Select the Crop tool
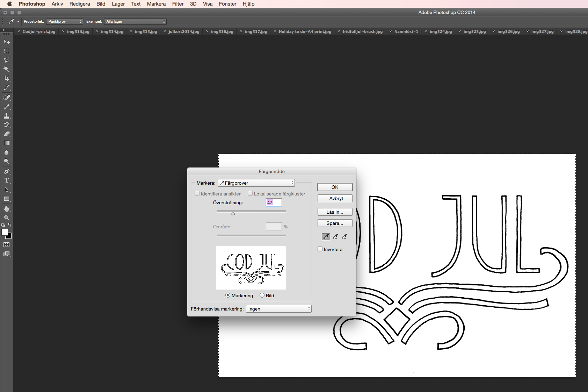588x392 pixels. tap(7, 78)
